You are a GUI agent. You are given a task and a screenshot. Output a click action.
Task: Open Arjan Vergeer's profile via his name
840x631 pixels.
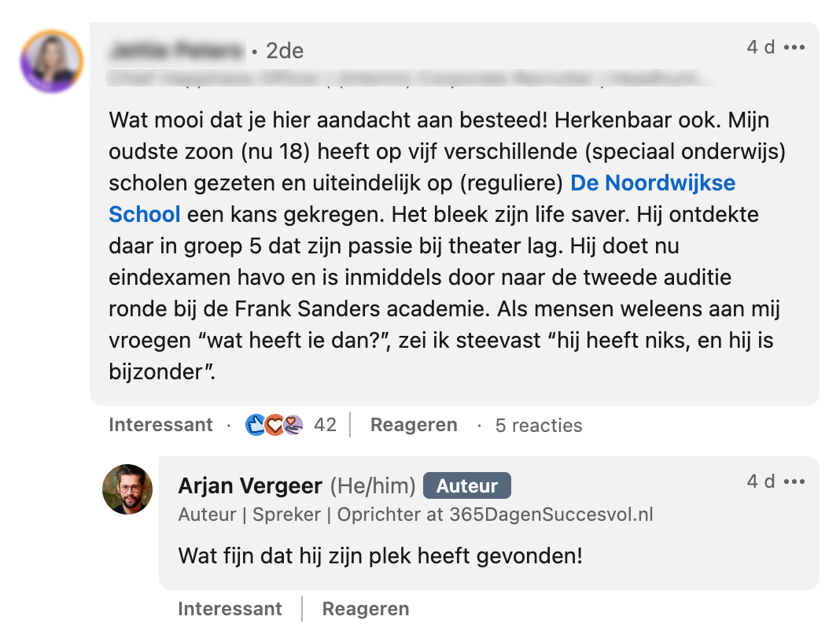(250, 486)
